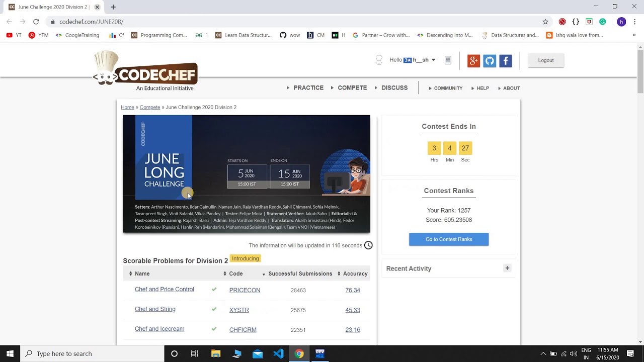644x362 pixels.
Task: Click the user avatar icon beside Hello
Action: (379, 60)
